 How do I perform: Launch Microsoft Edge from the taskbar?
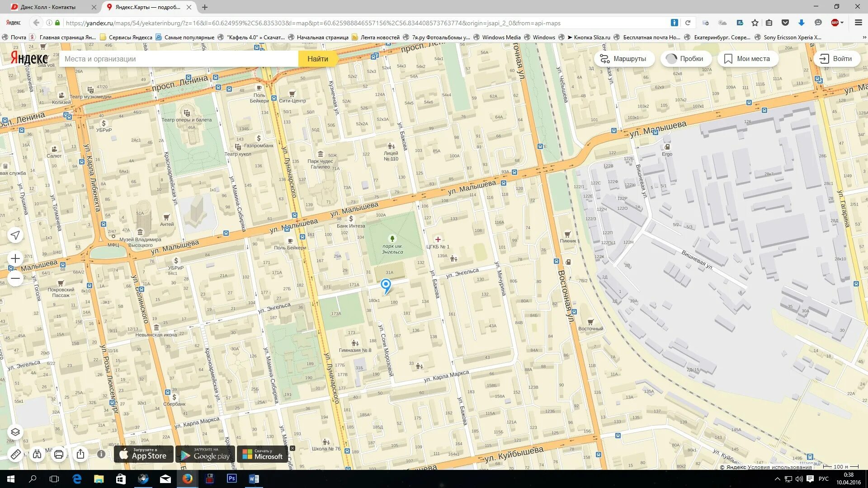click(77, 479)
